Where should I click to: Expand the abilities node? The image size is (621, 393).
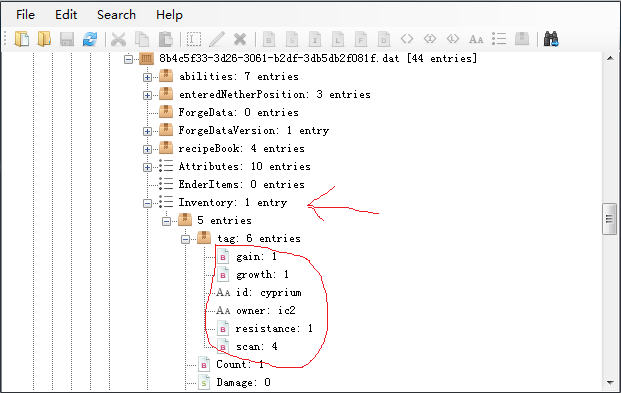[147, 77]
